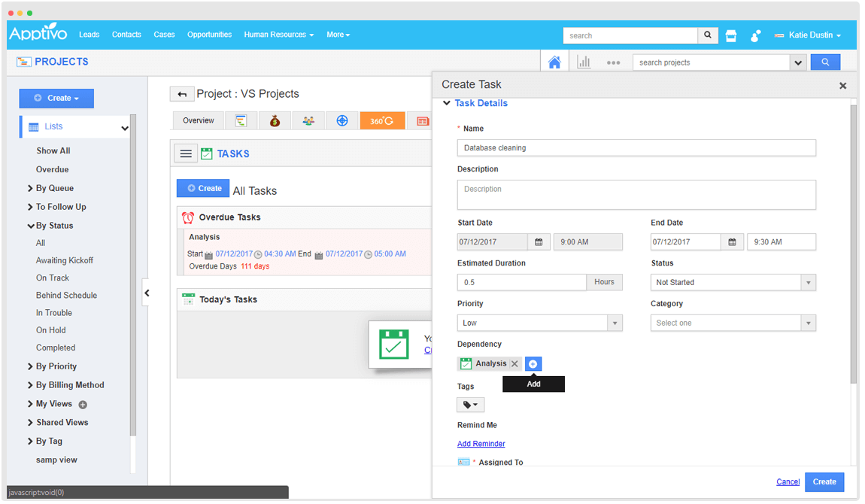Switch to the Overview tab
Screen dimensions: 865x504
click(x=199, y=120)
